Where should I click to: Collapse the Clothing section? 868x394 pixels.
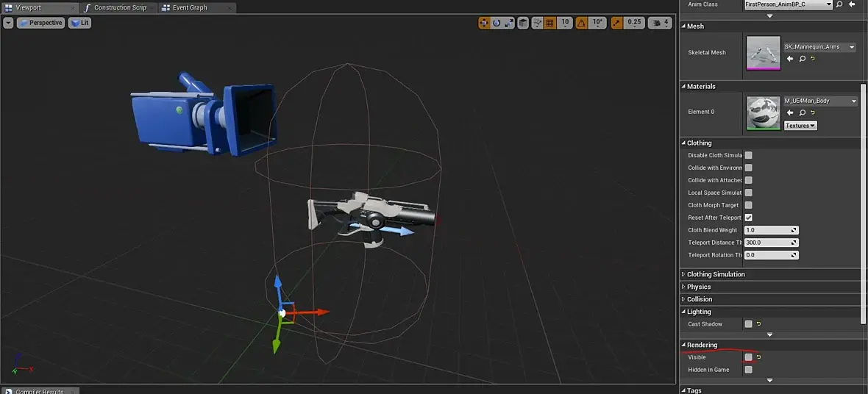pos(683,143)
